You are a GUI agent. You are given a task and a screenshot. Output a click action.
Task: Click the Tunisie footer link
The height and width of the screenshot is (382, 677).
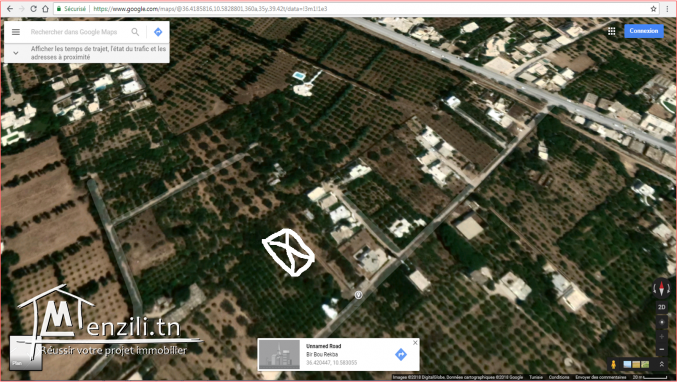pos(536,377)
